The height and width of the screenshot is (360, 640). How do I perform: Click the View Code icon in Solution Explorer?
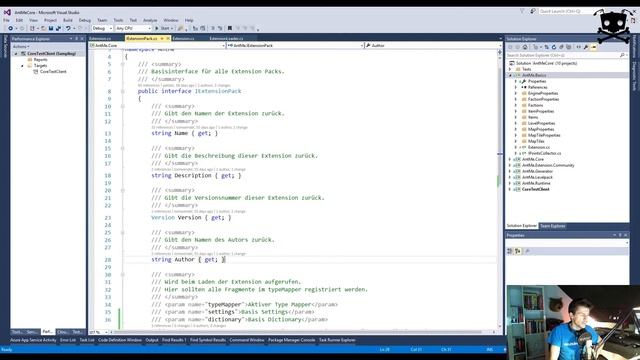click(x=578, y=47)
